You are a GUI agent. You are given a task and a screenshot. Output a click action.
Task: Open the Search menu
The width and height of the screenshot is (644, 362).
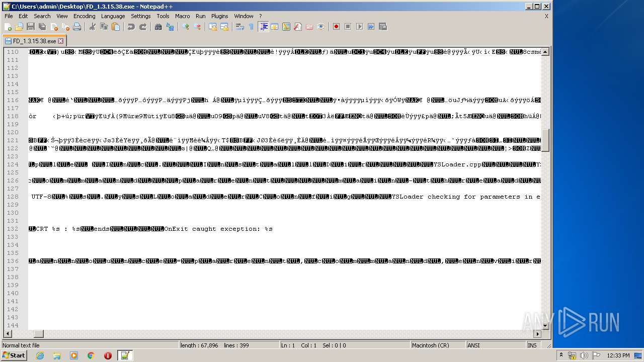(x=42, y=16)
